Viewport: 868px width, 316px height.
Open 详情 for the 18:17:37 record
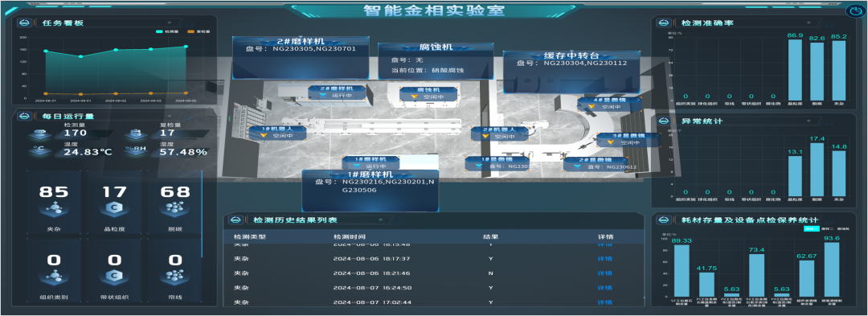coord(604,258)
